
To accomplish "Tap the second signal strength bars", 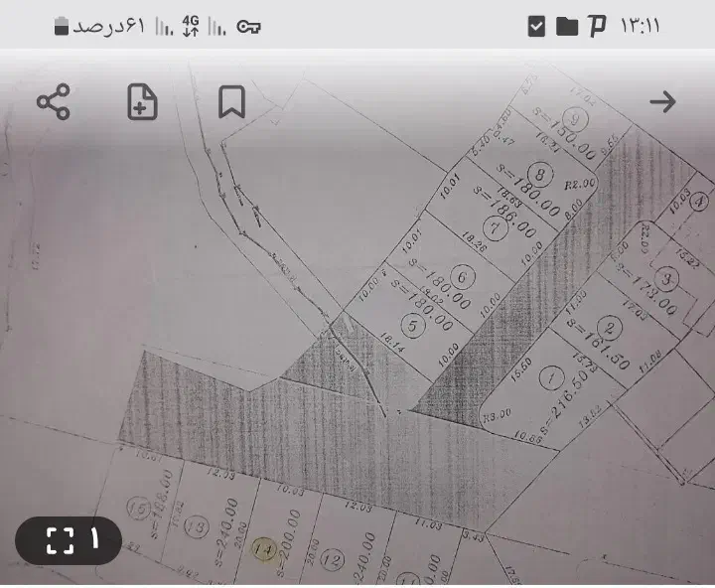I will [x=217, y=26].
